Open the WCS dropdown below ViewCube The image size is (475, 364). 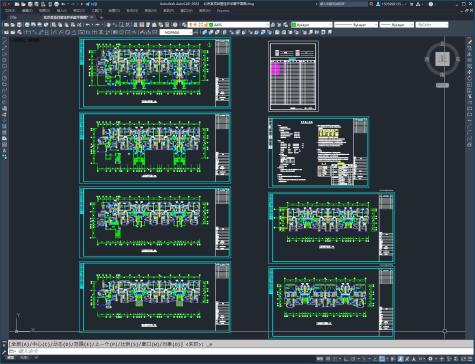click(x=442, y=85)
